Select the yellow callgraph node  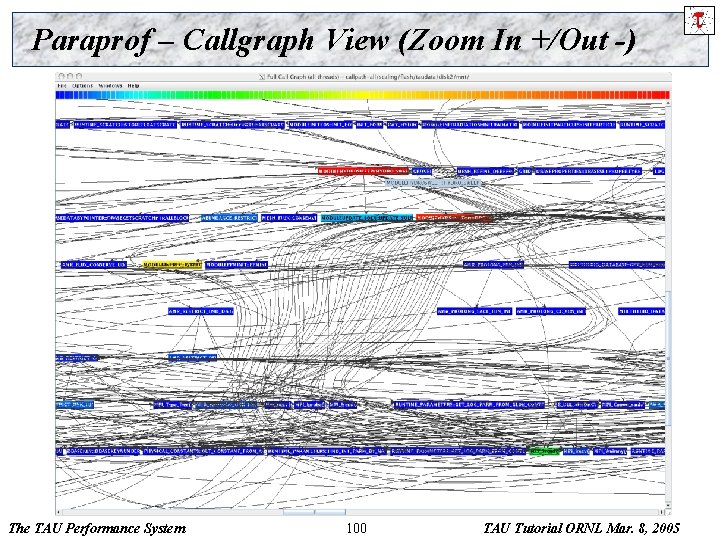(x=172, y=264)
